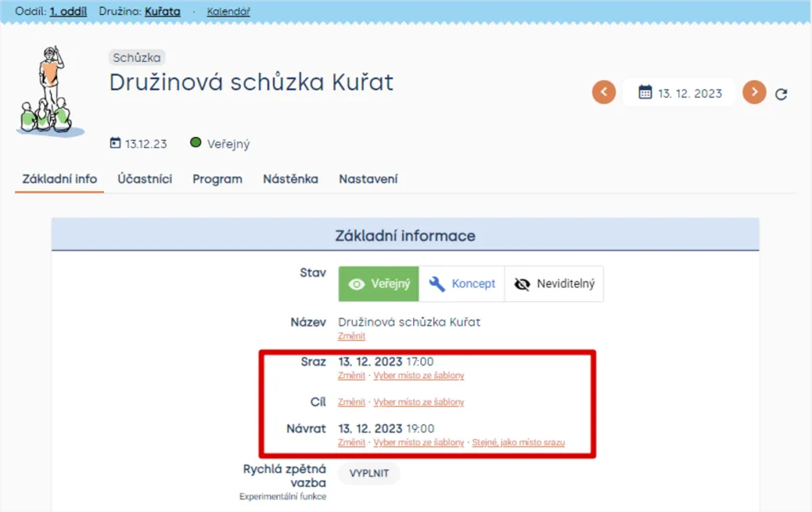This screenshot has height=512, width=812.
Task: Click Změnit under Návrat
Action: 351,442
